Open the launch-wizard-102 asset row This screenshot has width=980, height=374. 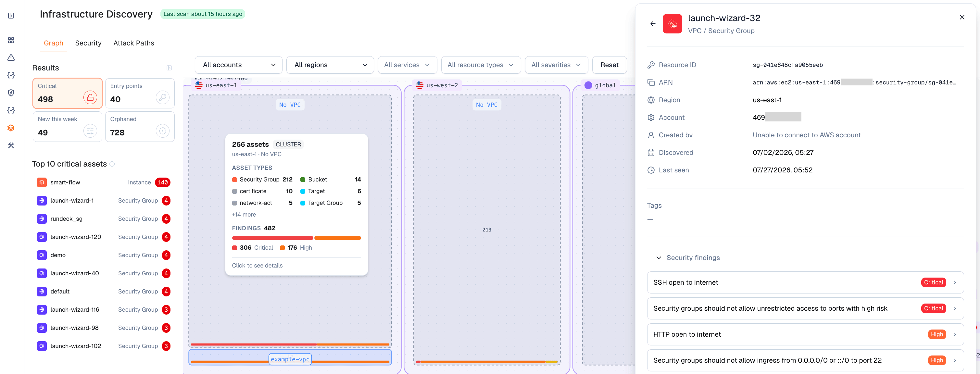pyautogui.click(x=103, y=346)
